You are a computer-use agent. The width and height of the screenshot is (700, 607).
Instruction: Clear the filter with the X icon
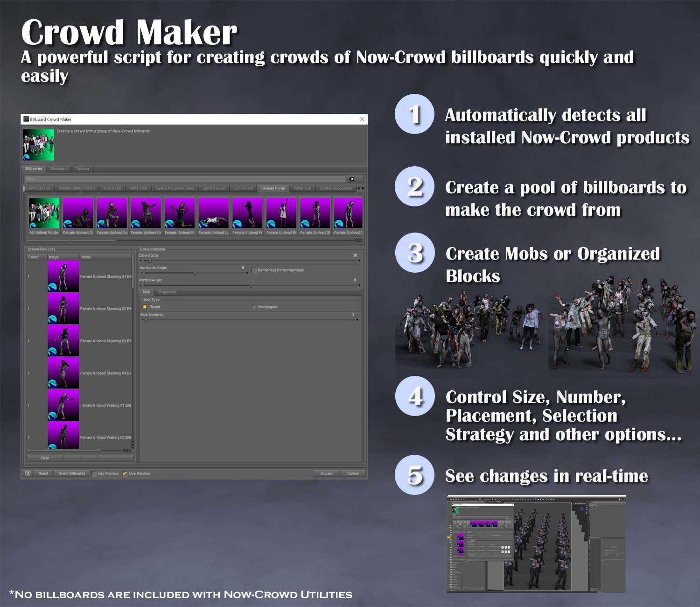[352, 179]
